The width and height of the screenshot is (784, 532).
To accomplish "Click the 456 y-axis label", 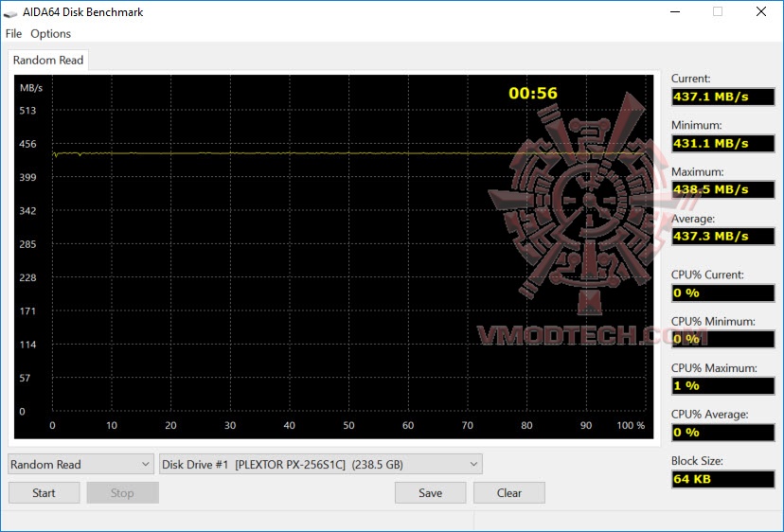I will point(27,144).
